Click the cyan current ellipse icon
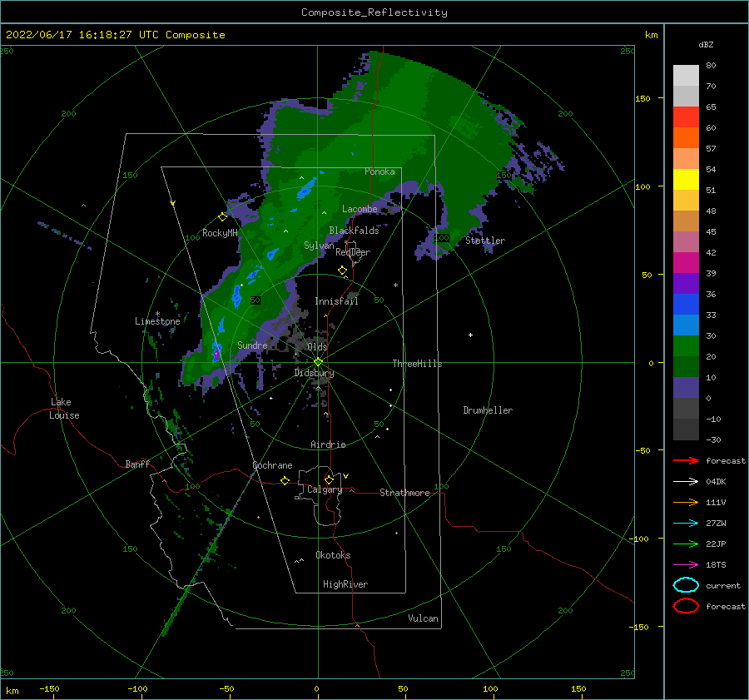Screen dimensions: 749x700 686,585
